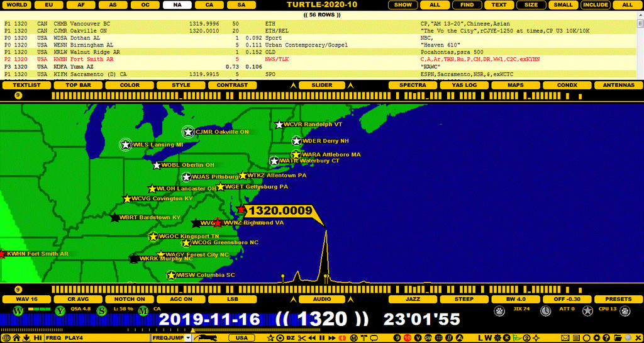This screenshot has height=343, width=644.
Task: Click the MAPS button
Action: point(516,86)
